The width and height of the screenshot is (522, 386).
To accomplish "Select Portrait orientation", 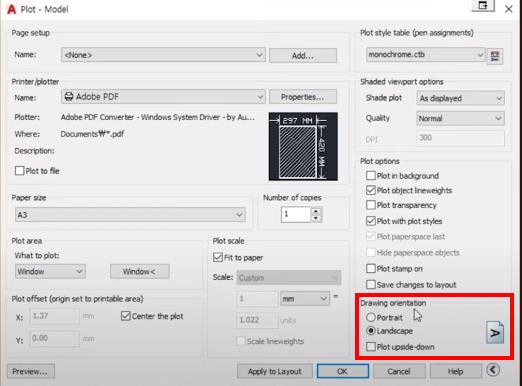I will tap(371, 317).
